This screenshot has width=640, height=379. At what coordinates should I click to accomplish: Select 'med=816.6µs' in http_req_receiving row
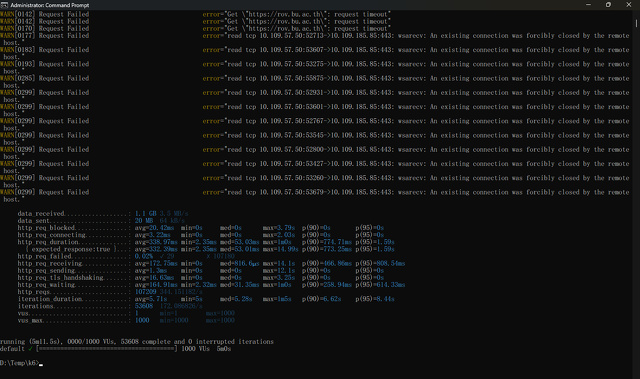(240, 264)
